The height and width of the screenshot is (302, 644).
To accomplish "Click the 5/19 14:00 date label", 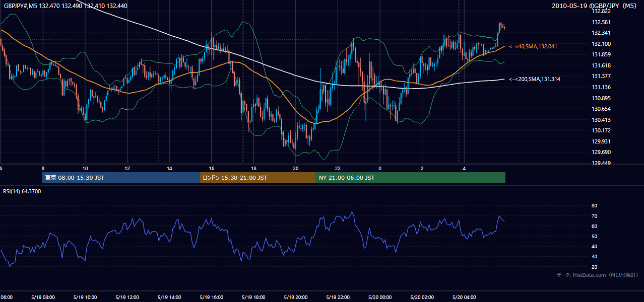I will 169,297.
